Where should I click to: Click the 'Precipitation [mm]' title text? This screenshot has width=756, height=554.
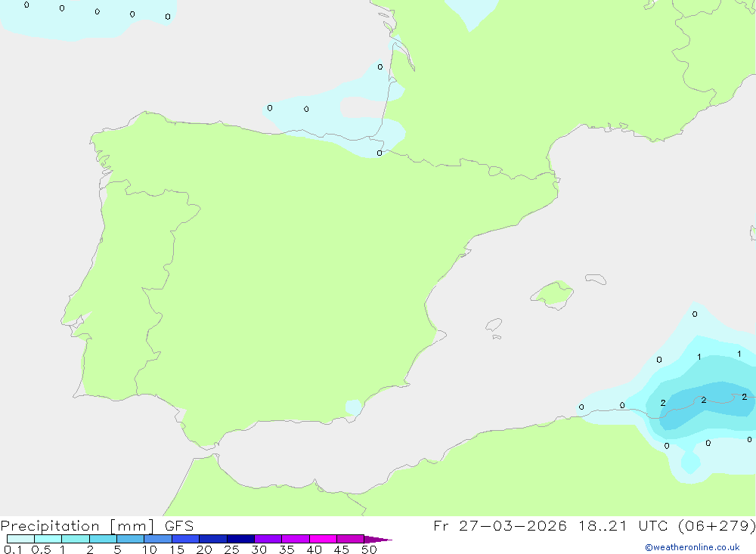[78, 526]
